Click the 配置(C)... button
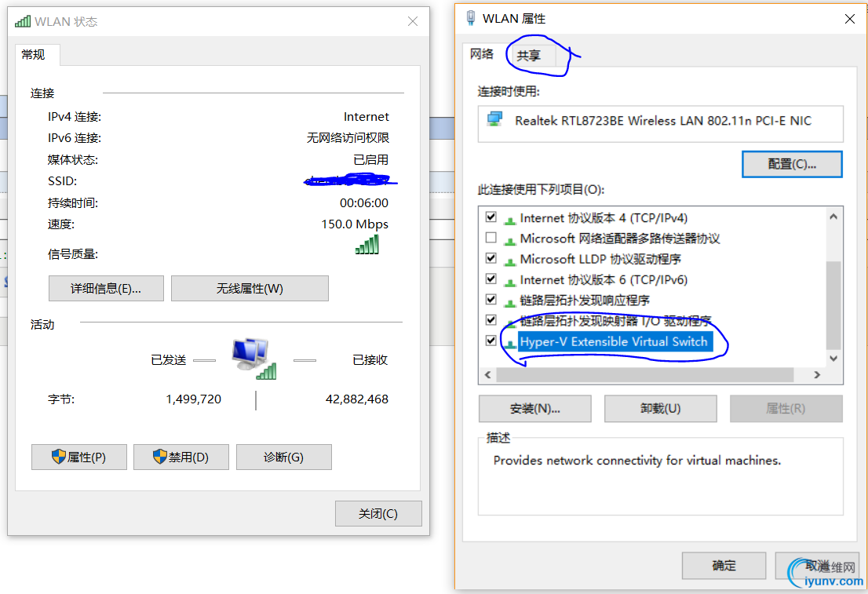 (792, 165)
